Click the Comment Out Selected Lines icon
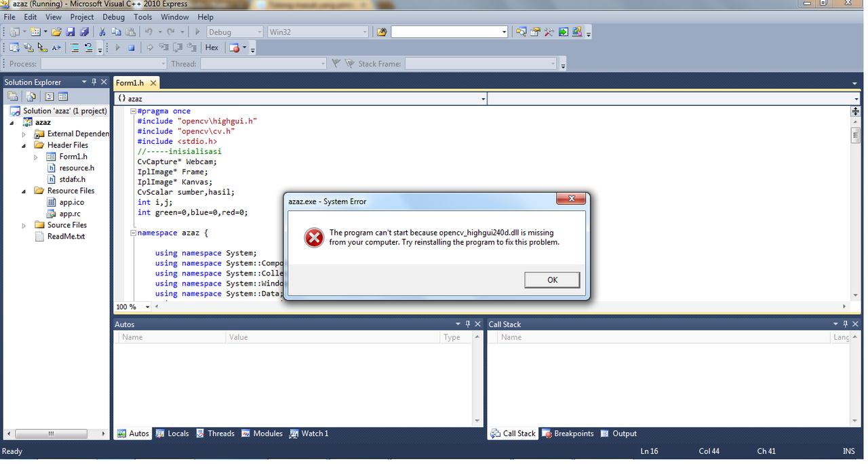This screenshot has height=464, width=868. pos(75,47)
